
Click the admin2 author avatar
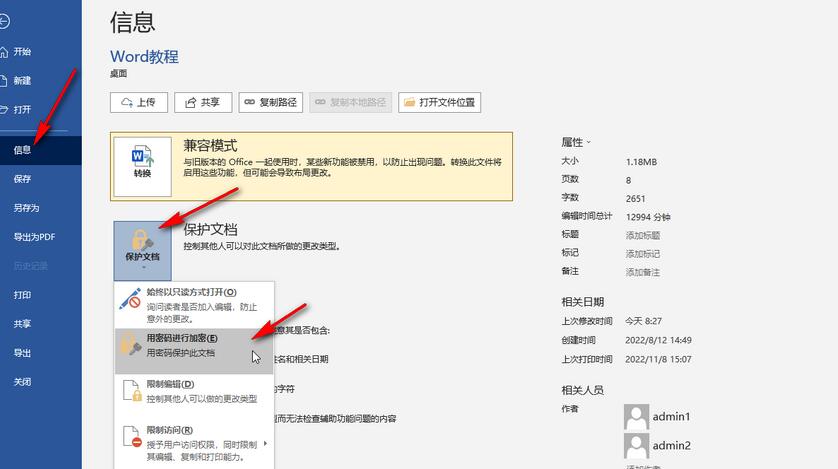pos(637,445)
